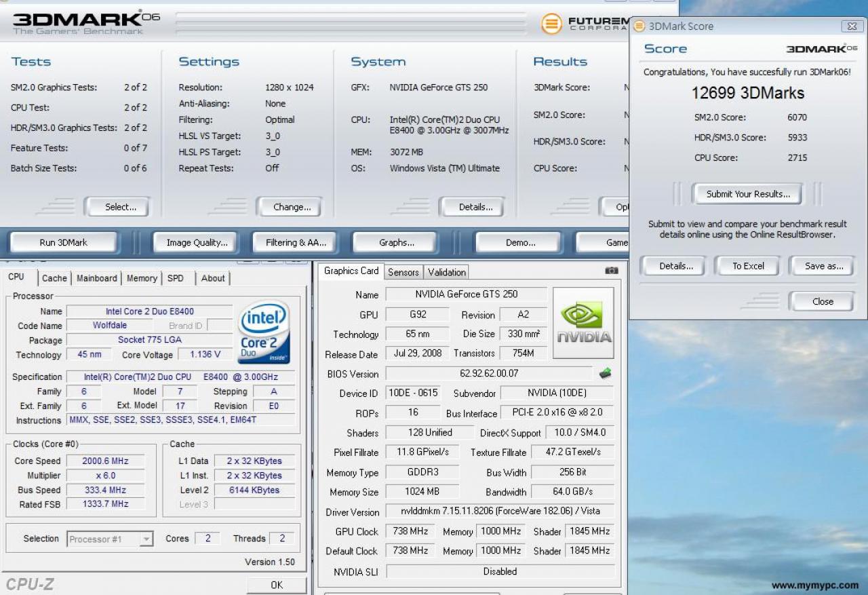Click the Intel Core 2 Duo logo in CPU-Z
Image resolution: width=868 pixels, height=595 pixels.
(x=264, y=332)
